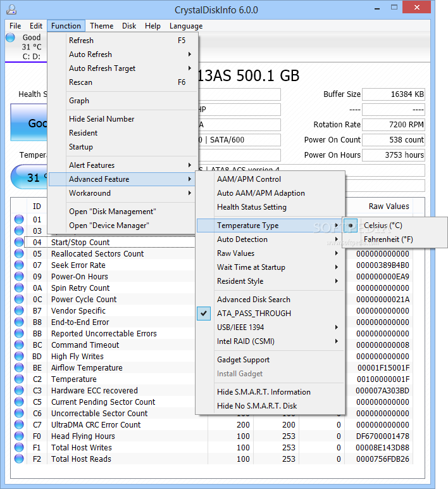Click status orb for Power Cycle Count
448x489 pixels.
[19, 299]
